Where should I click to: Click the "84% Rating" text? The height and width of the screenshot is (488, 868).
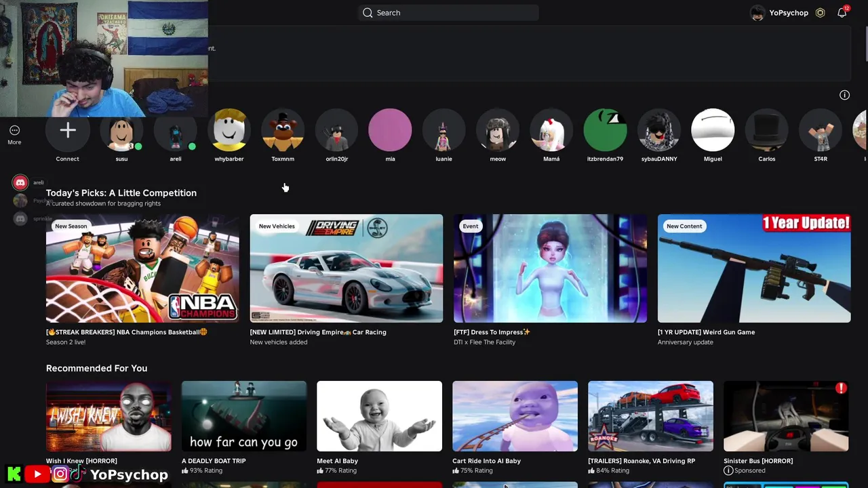[x=612, y=470]
